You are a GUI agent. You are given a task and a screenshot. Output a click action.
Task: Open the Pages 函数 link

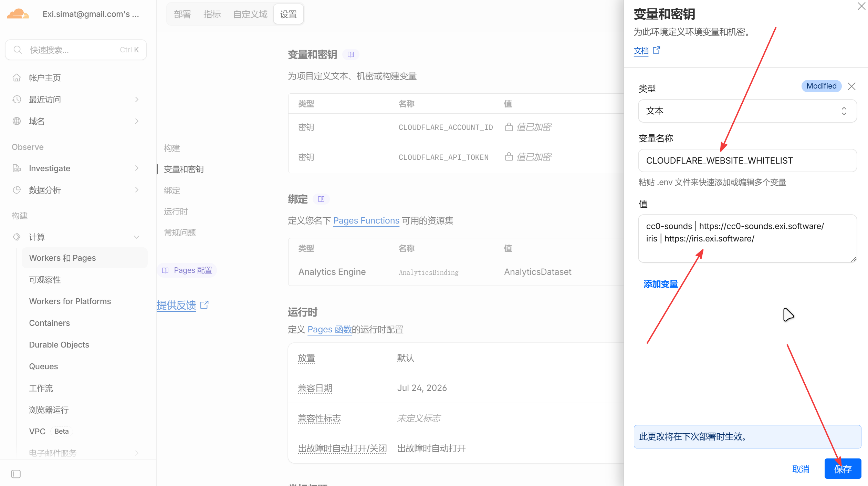(x=330, y=330)
